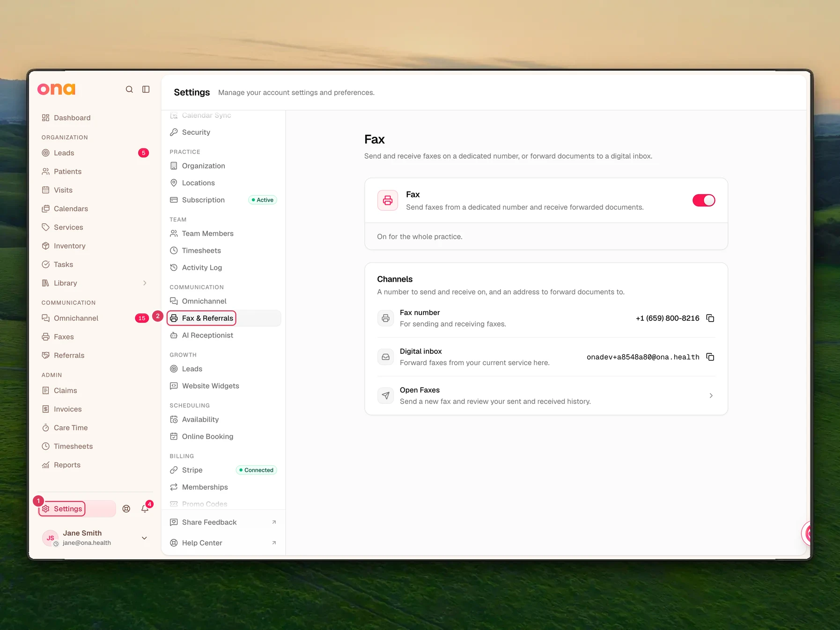The image size is (840, 630).
Task: Click Open Faxes to review fax history
Action: click(x=546, y=396)
